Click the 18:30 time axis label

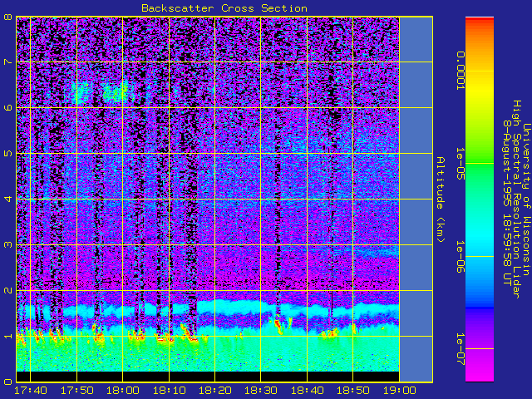pyautogui.click(x=260, y=390)
